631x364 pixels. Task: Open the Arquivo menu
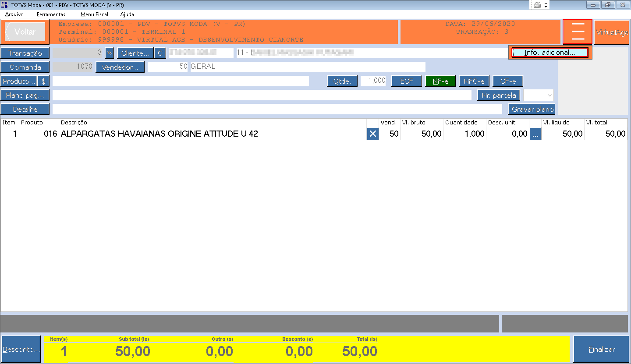tap(14, 14)
